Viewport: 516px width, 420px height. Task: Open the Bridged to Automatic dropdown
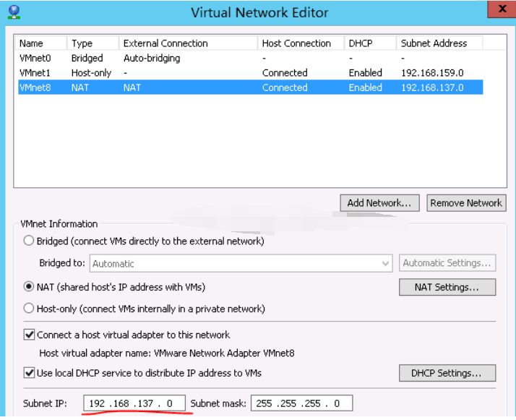(x=241, y=263)
